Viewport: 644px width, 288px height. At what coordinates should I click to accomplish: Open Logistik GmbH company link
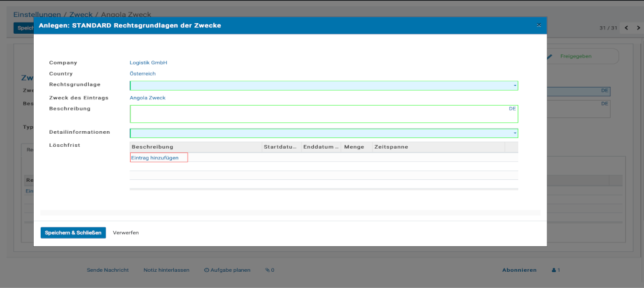(148, 62)
